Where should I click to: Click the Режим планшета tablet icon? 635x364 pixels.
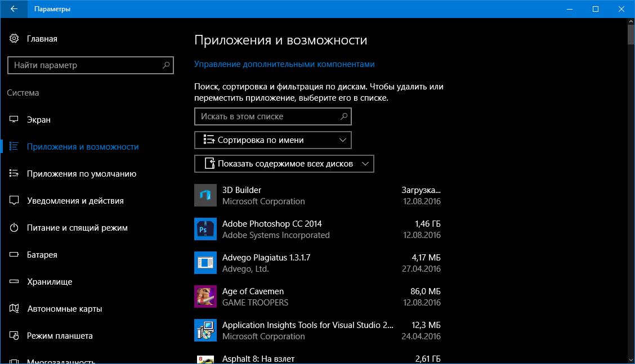click(14, 336)
